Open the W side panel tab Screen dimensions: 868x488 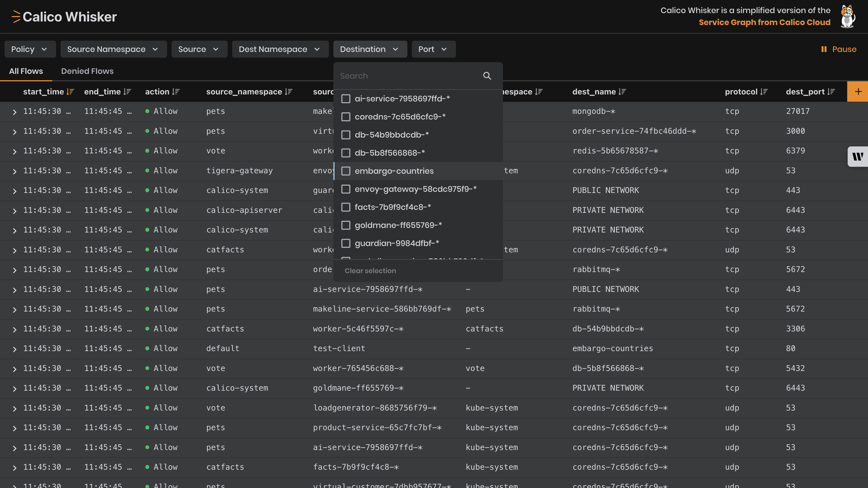[858, 157]
